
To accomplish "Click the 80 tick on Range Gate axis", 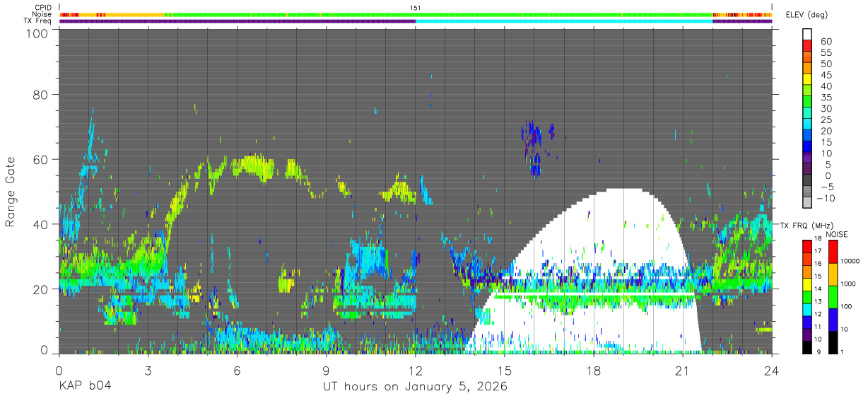I will click(x=40, y=94).
